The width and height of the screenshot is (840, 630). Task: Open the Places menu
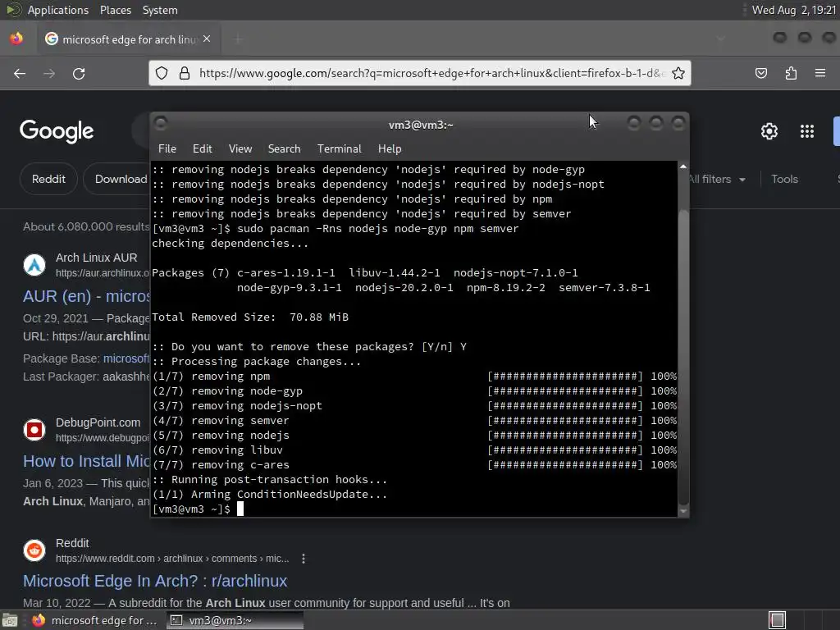click(x=115, y=10)
